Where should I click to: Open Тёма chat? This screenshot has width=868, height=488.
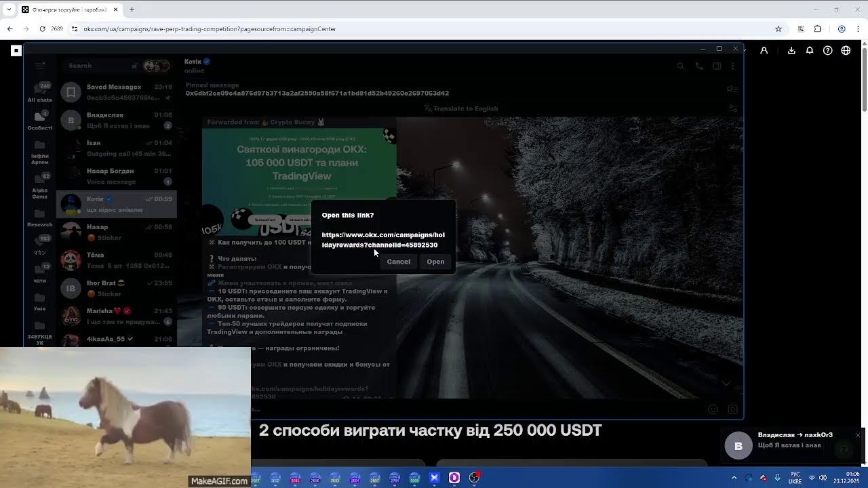117,260
